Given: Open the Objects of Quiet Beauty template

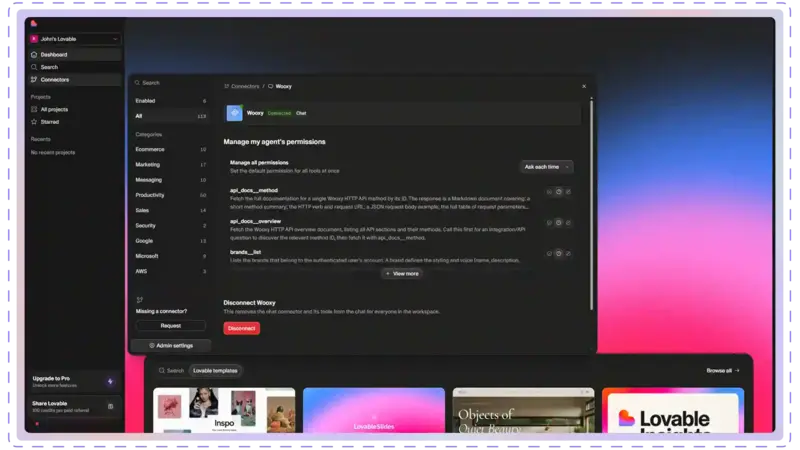Looking at the screenshot, I should 523,410.
